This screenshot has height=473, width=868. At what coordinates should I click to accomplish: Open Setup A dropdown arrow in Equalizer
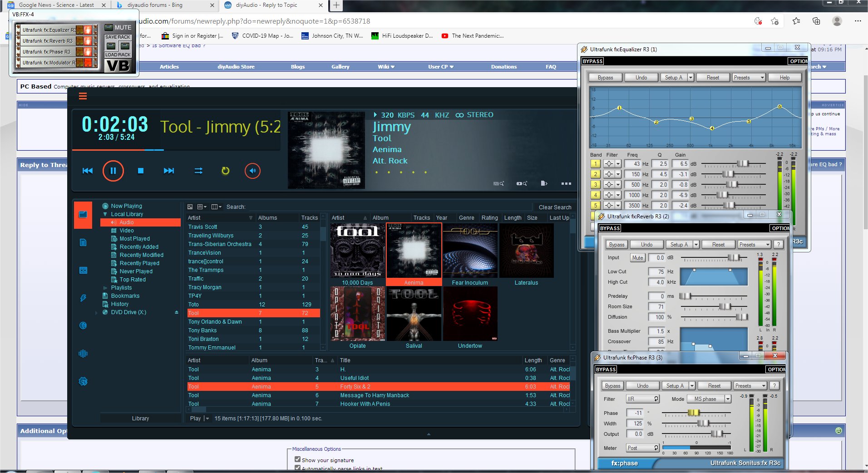(690, 78)
